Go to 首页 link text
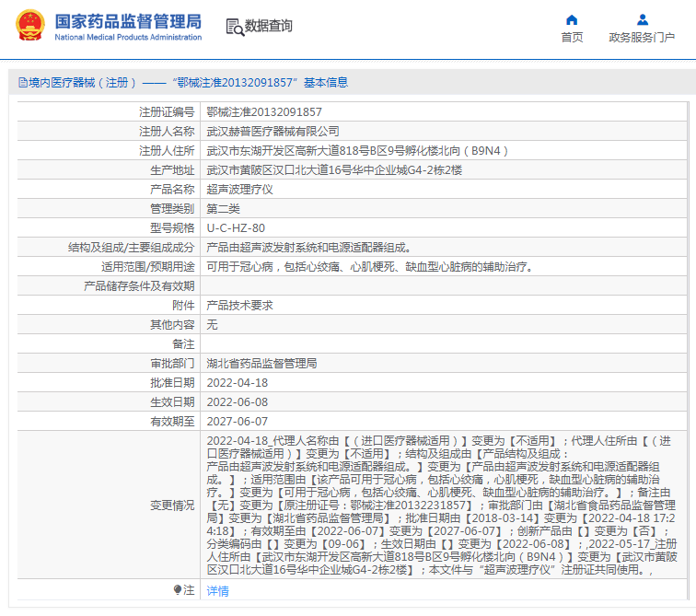Viewport: 696px width, 616px height. click(x=572, y=37)
